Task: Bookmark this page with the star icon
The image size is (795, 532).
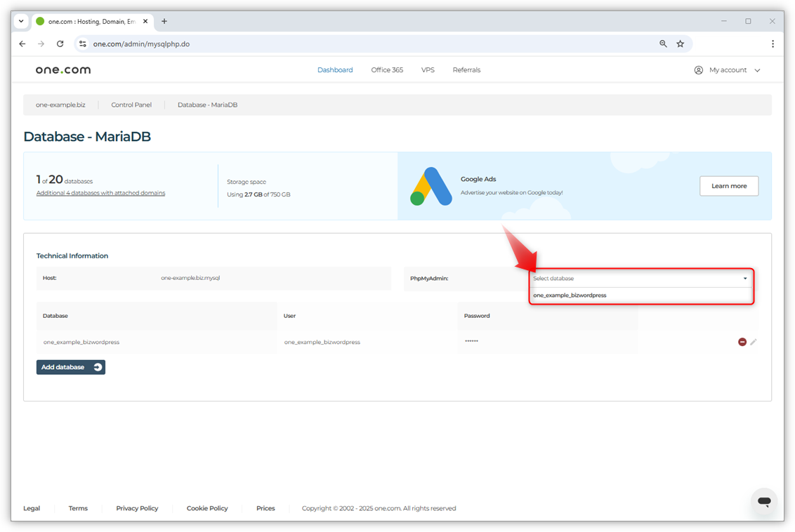Action: click(680, 44)
